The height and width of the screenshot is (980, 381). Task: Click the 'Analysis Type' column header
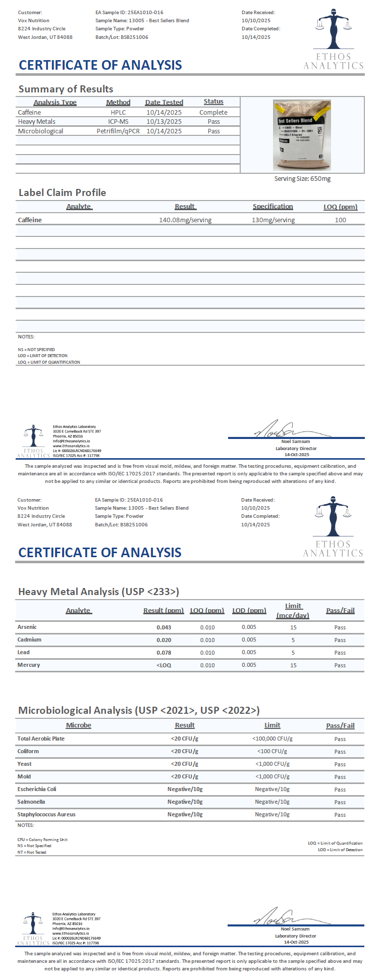pos(55,102)
